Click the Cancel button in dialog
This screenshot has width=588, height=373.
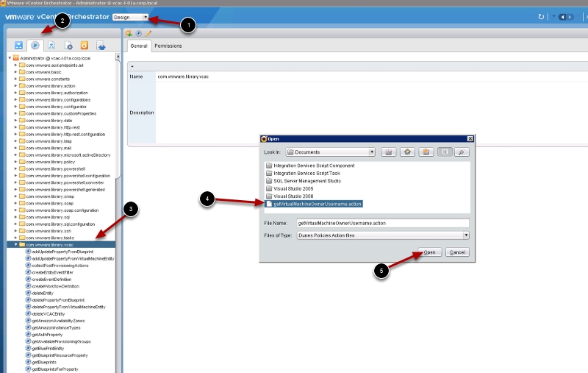click(456, 252)
